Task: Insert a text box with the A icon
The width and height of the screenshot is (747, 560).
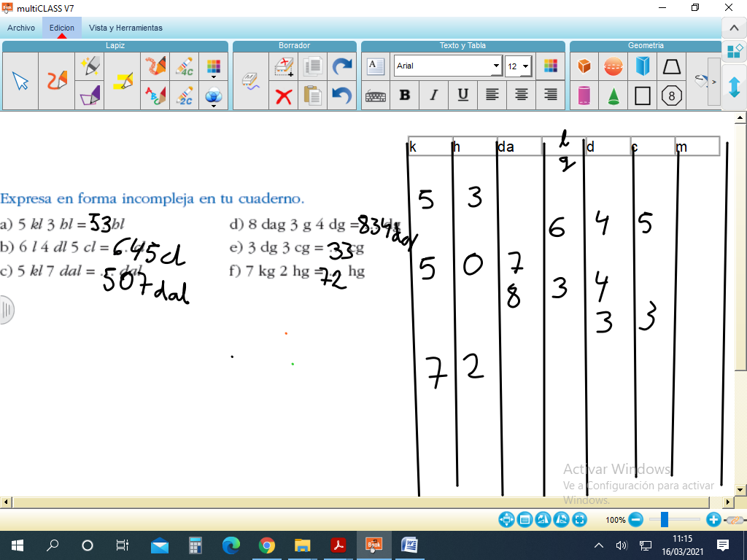Action: tap(376, 66)
